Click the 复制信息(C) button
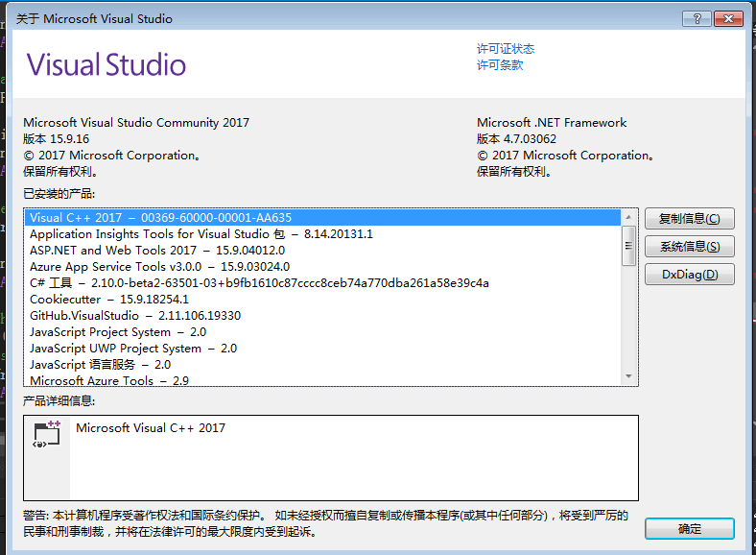This screenshot has height=555, width=756. pos(690,219)
